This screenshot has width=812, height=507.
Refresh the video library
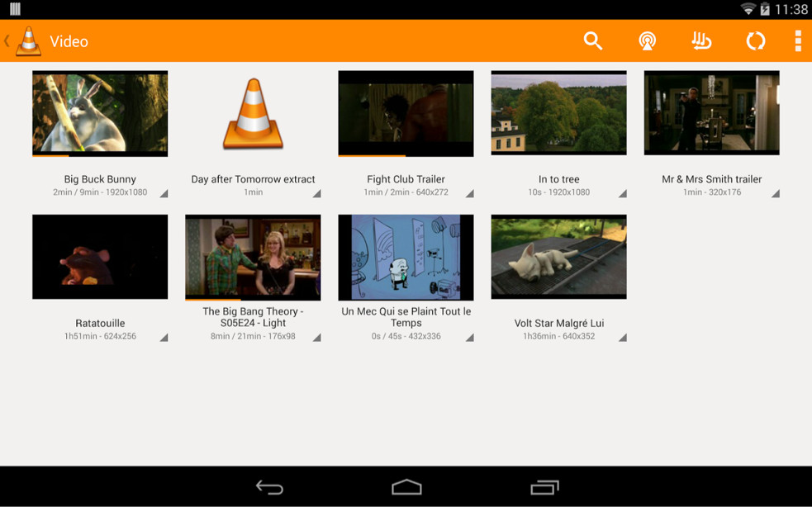point(756,41)
